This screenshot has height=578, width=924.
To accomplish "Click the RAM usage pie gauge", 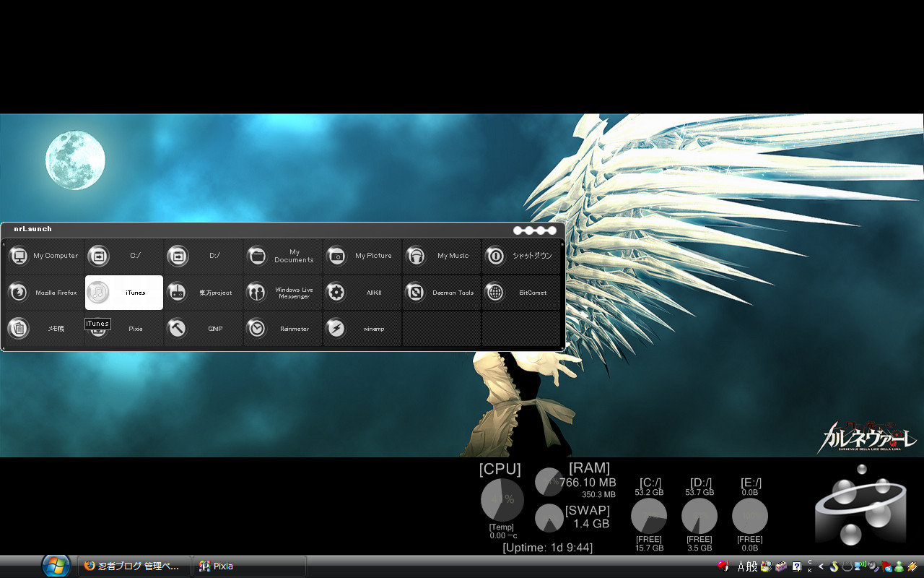I will (x=549, y=482).
